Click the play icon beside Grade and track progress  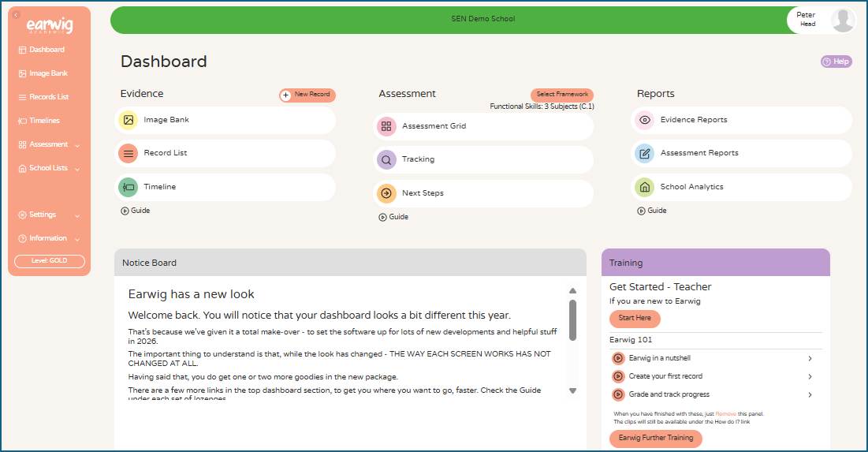(x=618, y=394)
